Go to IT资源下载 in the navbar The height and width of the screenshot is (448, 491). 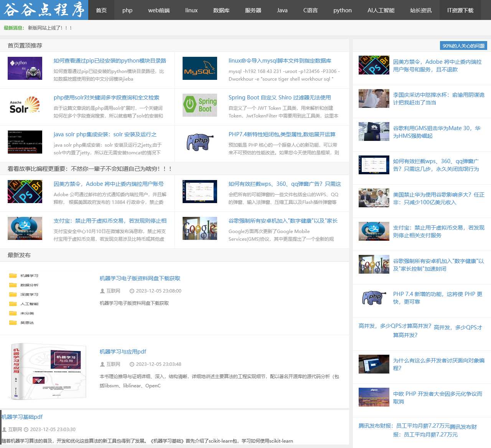(460, 10)
